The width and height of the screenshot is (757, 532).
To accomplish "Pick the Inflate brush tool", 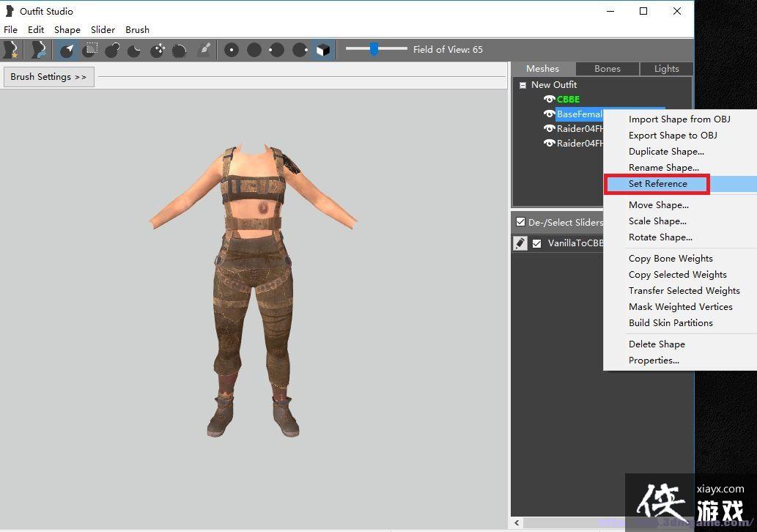I will click(x=112, y=50).
